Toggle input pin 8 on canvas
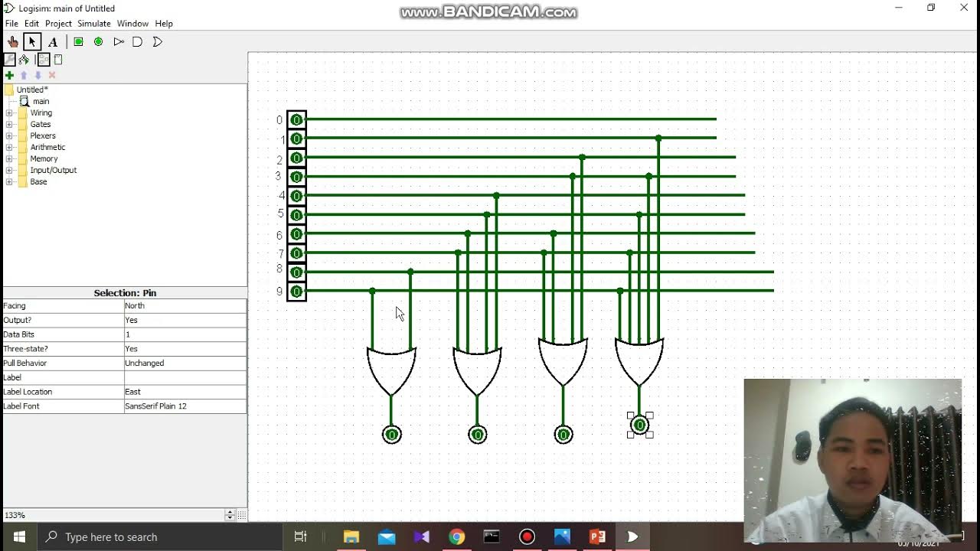Image resolution: width=980 pixels, height=551 pixels. coord(296,272)
